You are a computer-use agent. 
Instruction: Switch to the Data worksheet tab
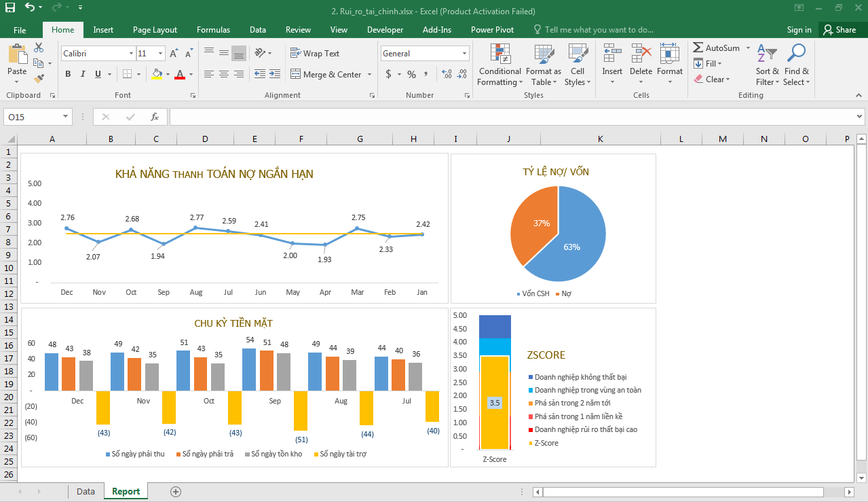point(86,491)
